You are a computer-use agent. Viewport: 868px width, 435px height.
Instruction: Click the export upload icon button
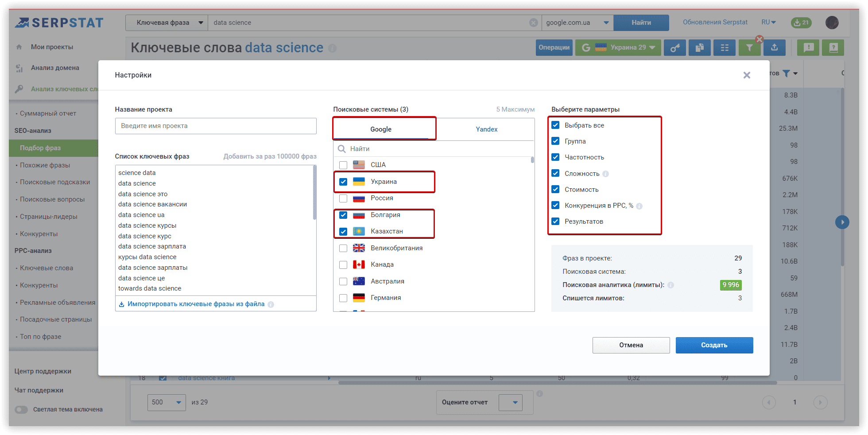774,48
